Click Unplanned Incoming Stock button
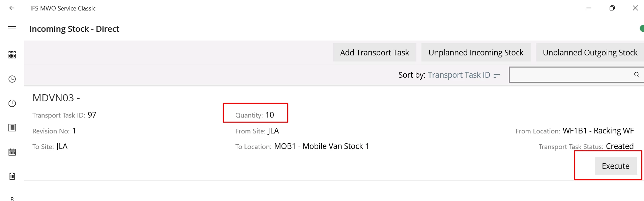Screen dimensions: 644x201 pos(476,52)
